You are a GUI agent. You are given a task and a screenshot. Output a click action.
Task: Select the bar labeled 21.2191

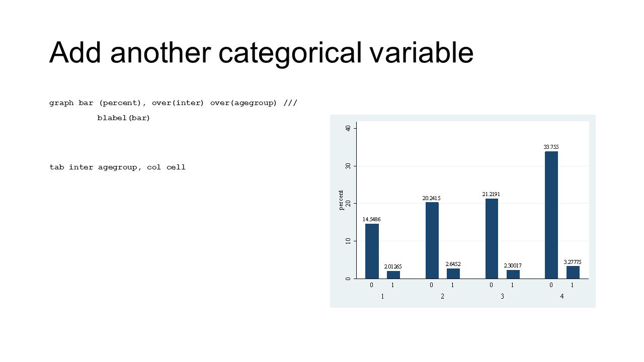point(492,238)
